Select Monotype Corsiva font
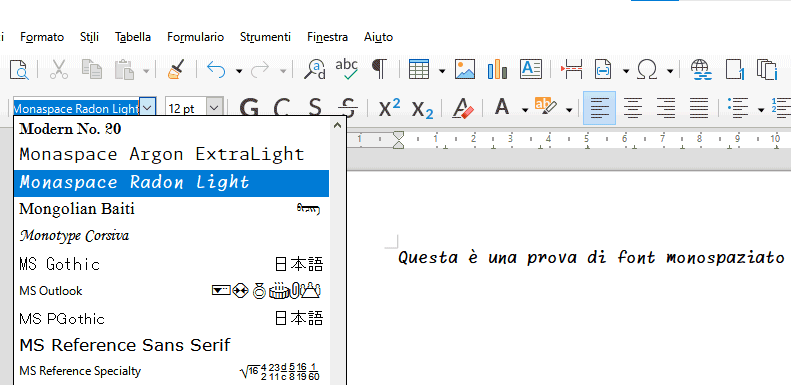The height and width of the screenshot is (385, 791). pyautogui.click(x=172, y=236)
